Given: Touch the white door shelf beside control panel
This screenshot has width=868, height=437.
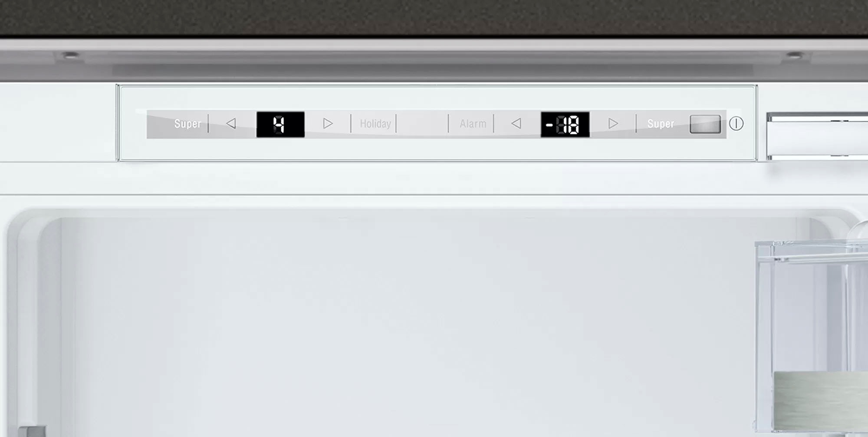Looking at the screenshot, I should click(x=817, y=136).
